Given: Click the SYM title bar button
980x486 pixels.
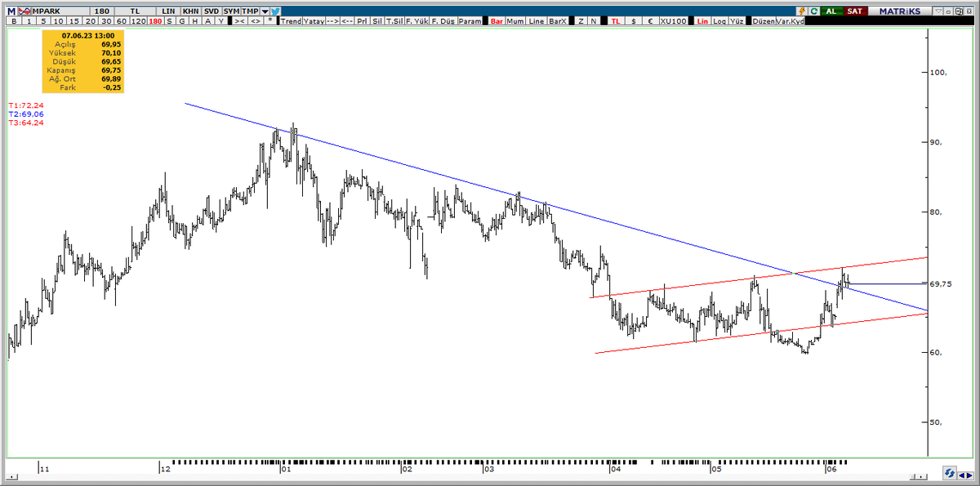Looking at the screenshot, I should [232, 11].
